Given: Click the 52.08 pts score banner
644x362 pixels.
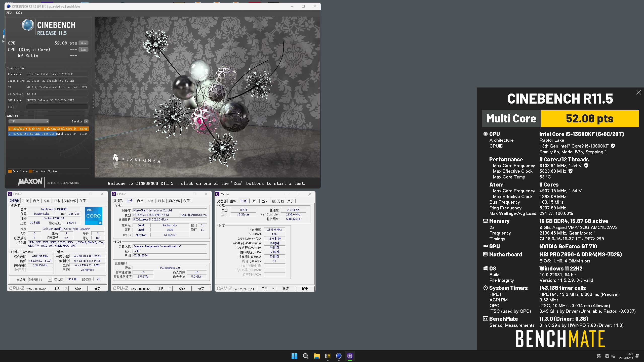Looking at the screenshot, I should [590, 119].
